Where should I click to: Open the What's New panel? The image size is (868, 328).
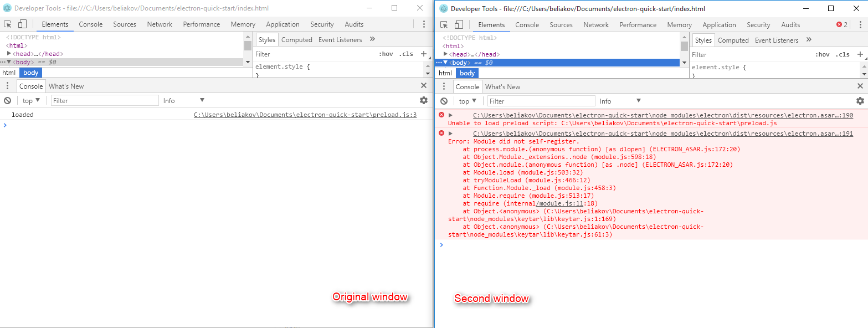(x=66, y=86)
